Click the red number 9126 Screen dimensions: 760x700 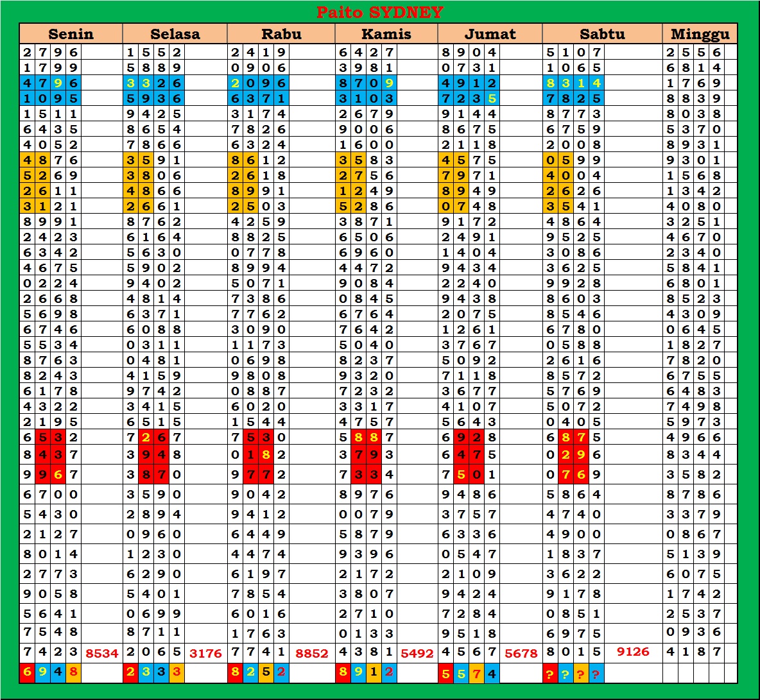pyautogui.click(x=633, y=652)
